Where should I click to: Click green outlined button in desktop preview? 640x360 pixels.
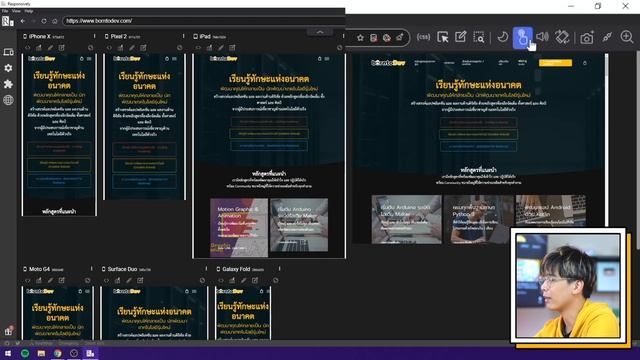pyautogui.click(x=478, y=134)
